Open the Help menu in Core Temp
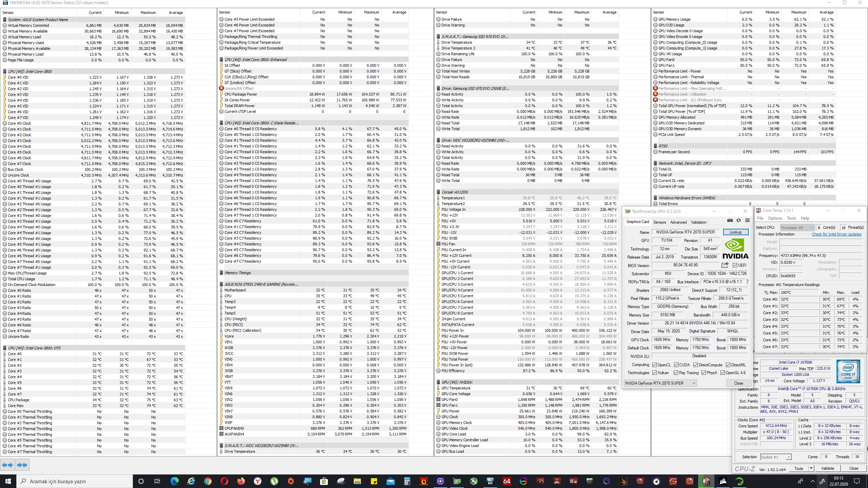 click(x=805, y=218)
